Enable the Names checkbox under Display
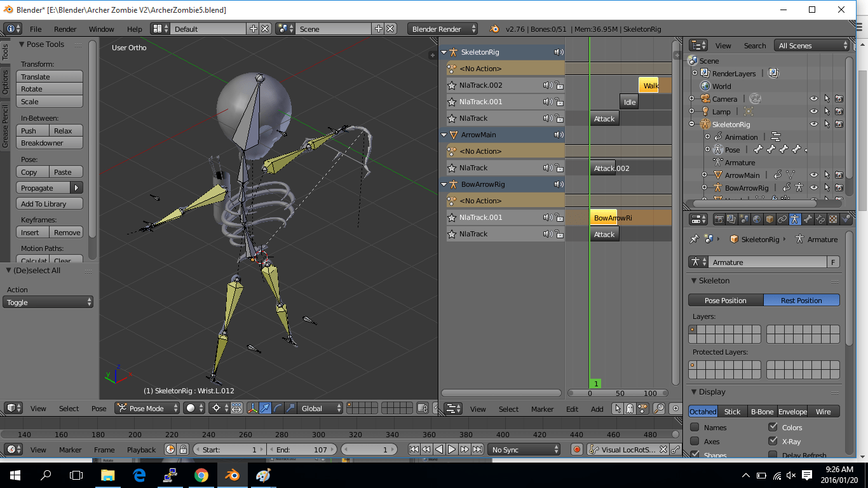The height and width of the screenshot is (488, 868). [x=695, y=427]
